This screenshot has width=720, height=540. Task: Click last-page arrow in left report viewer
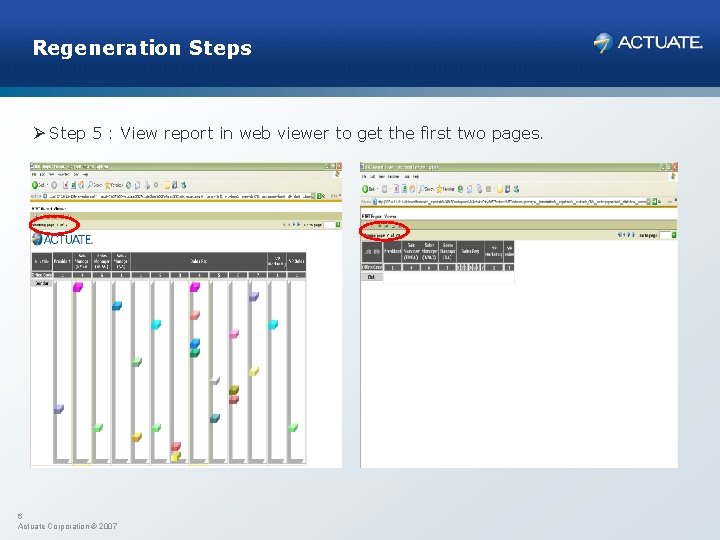click(299, 225)
